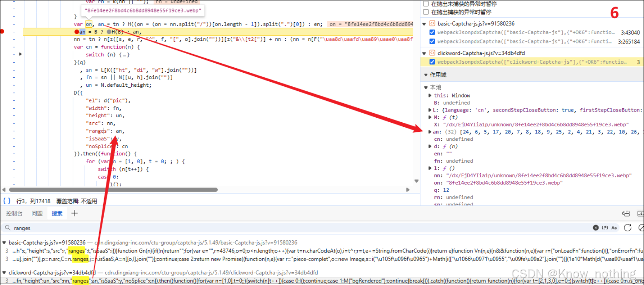Select the 搜索 search tab
The height and width of the screenshot is (285, 644).
pos(57,214)
